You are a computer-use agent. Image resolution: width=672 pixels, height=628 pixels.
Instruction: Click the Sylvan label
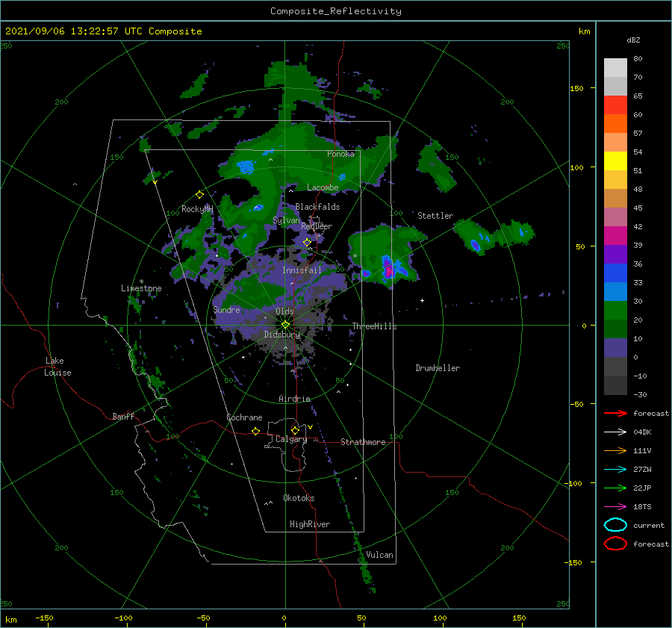[286, 221]
